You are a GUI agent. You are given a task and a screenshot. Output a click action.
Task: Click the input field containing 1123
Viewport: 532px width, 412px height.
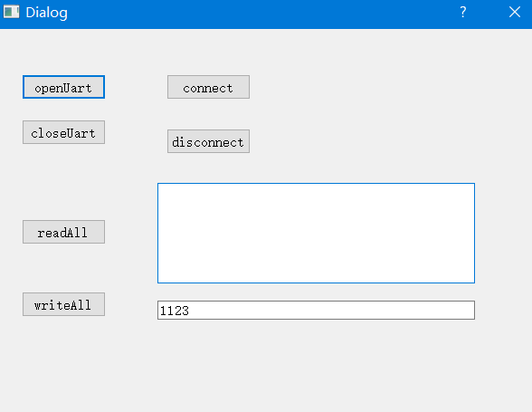click(316, 310)
